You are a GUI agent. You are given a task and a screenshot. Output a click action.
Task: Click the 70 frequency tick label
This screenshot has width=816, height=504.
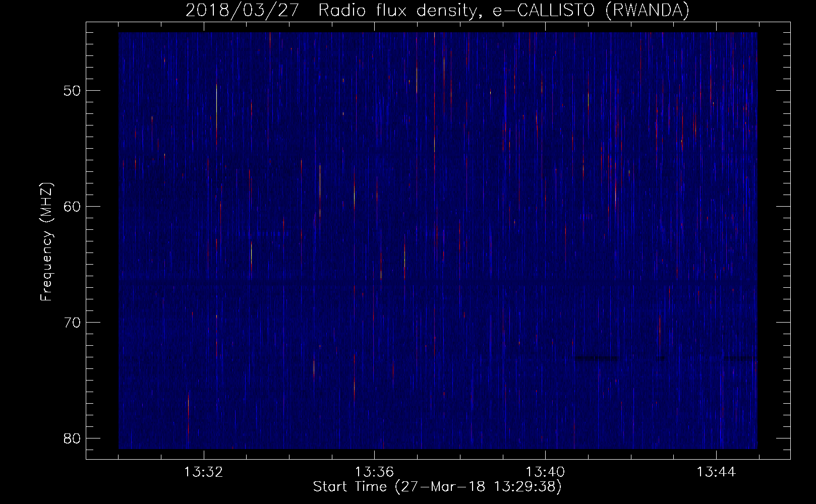pos(72,322)
